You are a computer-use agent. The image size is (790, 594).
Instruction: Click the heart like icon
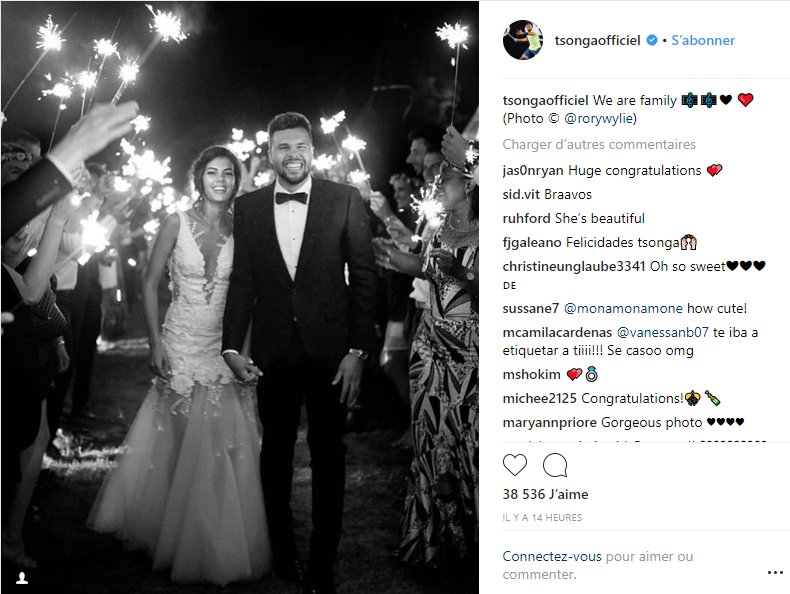pyautogui.click(x=515, y=465)
